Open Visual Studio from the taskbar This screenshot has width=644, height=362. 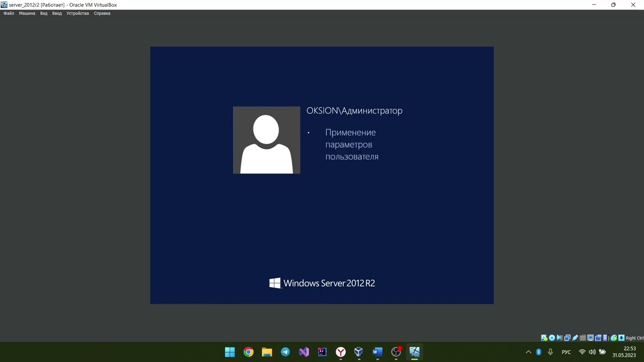[304, 352]
